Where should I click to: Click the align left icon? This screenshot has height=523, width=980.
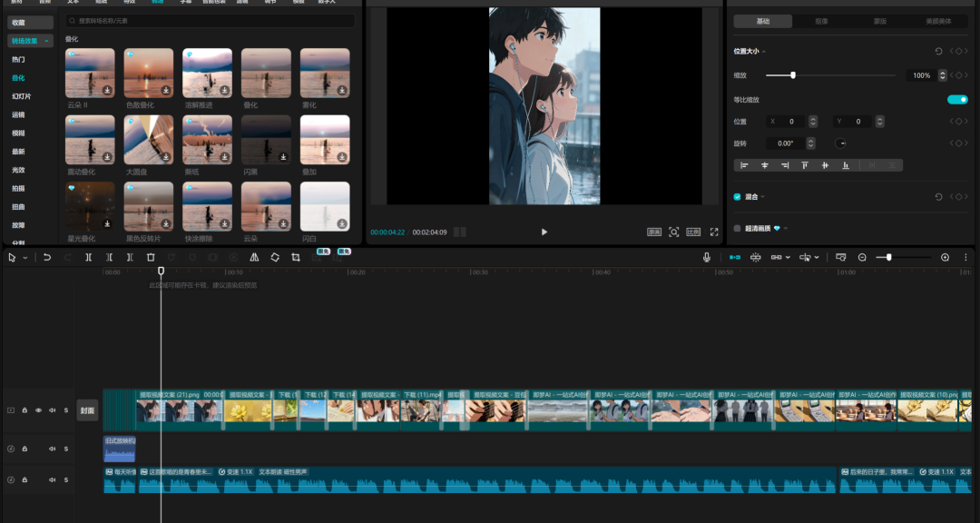tap(744, 165)
